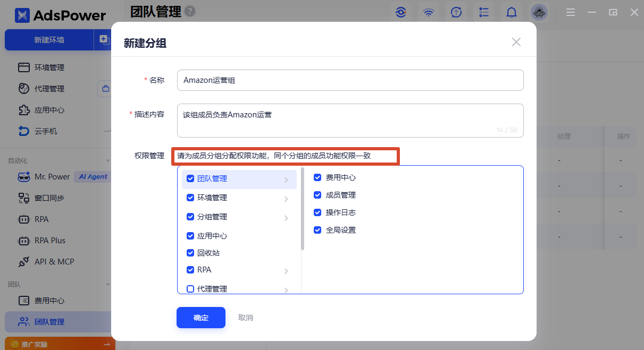Click the user avatar icon
The height and width of the screenshot is (350, 644).
539,12
